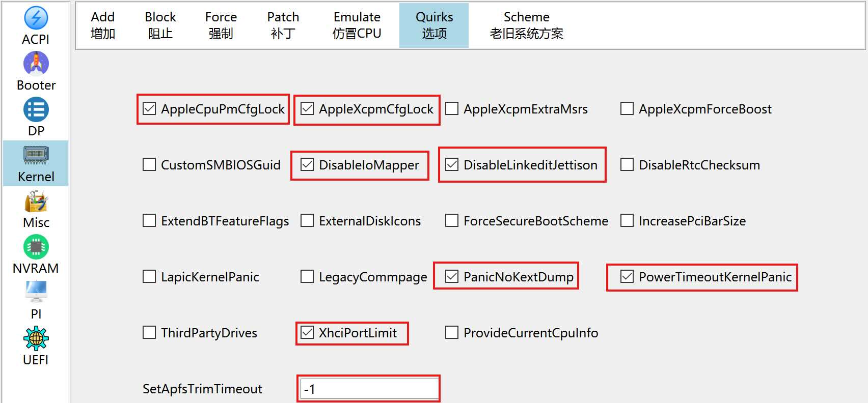Click the SetApfsTrimTimeout input field
Viewport: 868px width, 403px height.
point(369,389)
